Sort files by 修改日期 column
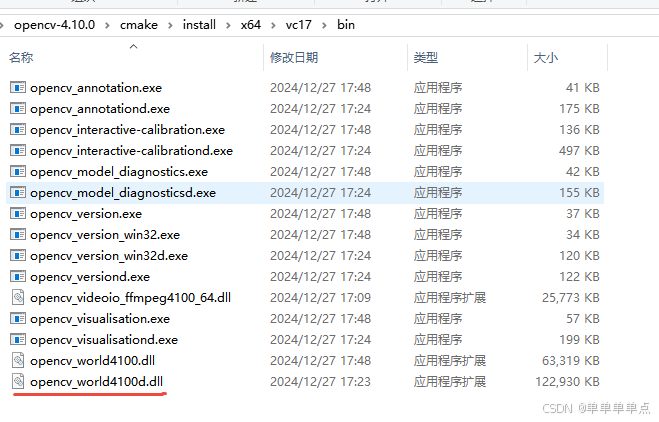Screen dimensions: 659x422 tap(294, 58)
